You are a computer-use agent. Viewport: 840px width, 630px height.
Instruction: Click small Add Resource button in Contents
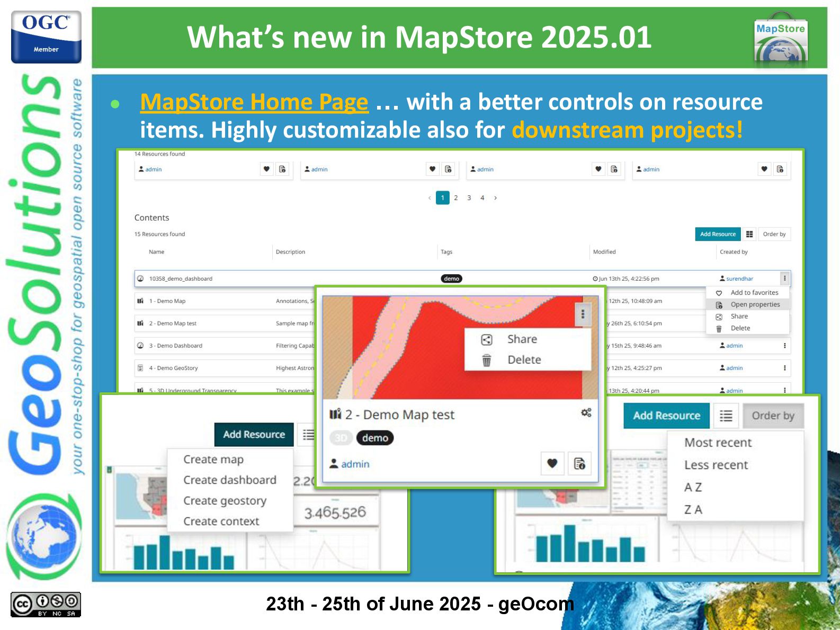pos(718,234)
